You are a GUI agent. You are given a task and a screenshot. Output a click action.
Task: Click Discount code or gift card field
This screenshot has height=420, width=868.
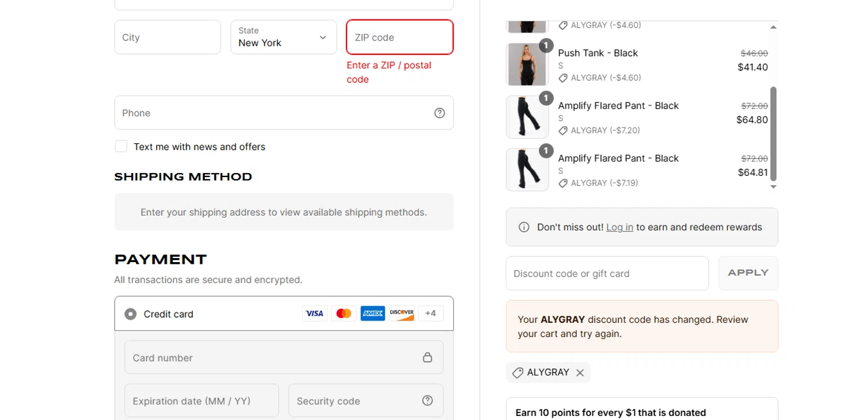tap(607, 273)
